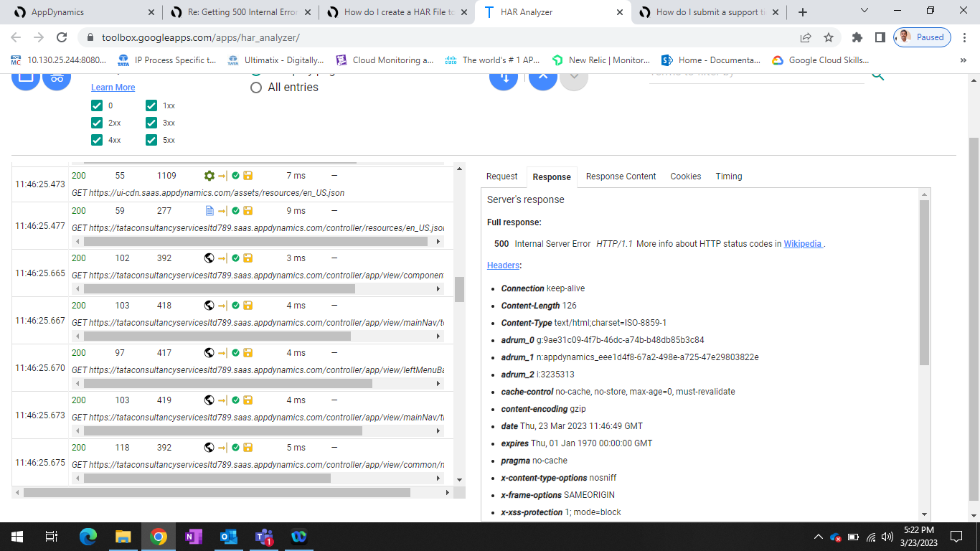Open Chrome side panel icon
Screen dimensions: 980x551
click(x=880, y=37)
